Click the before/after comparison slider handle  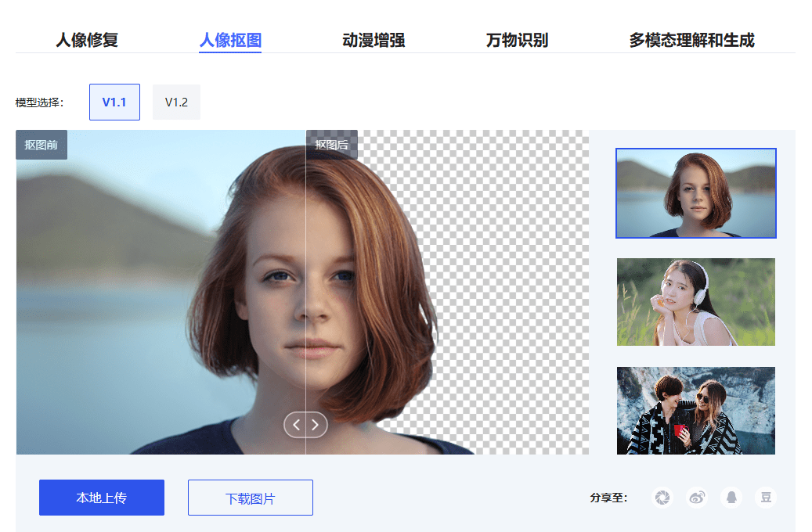tap(305, 424)
